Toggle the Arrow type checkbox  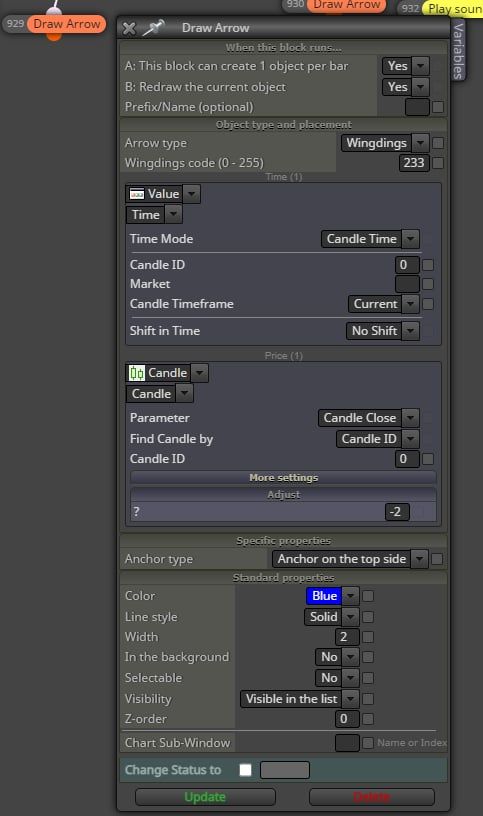[438, 143]
